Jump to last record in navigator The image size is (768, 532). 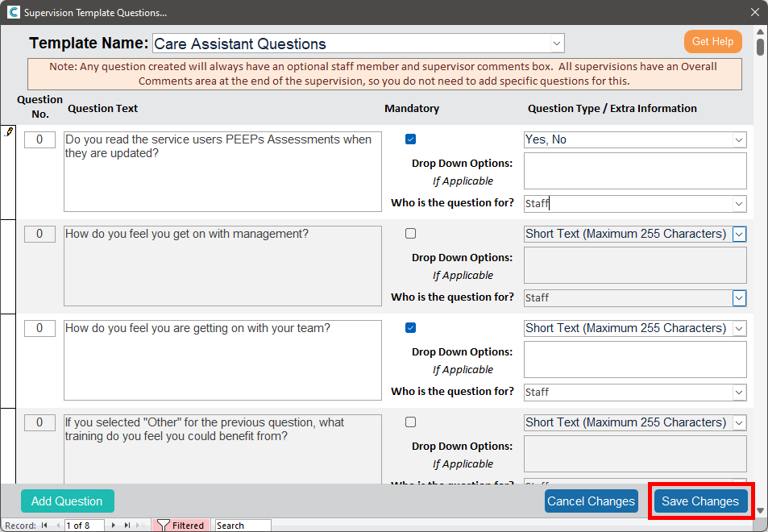point(127,526)
